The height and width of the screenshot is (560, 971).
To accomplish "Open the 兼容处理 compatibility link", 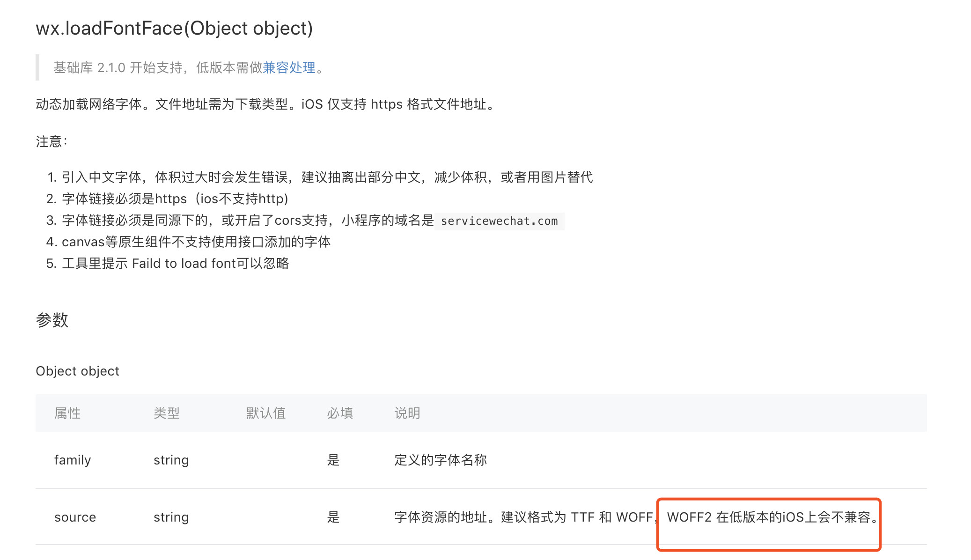I will coord(289,68).
